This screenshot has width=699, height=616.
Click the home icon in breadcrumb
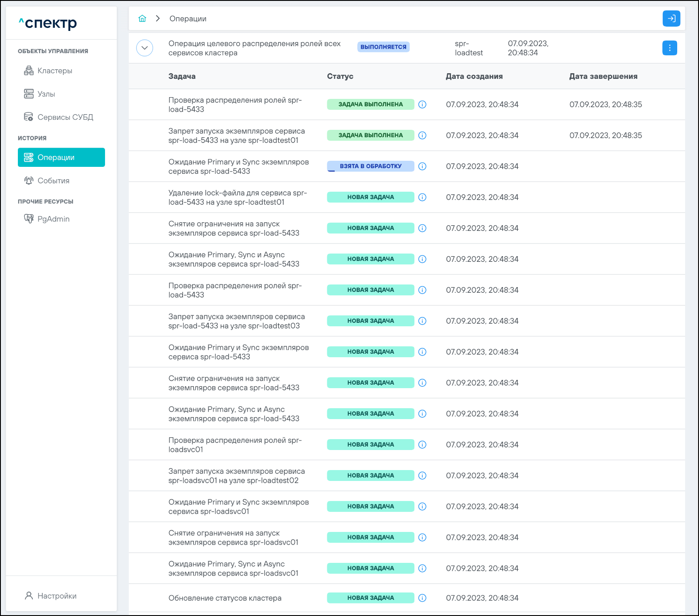pos(142,18)
